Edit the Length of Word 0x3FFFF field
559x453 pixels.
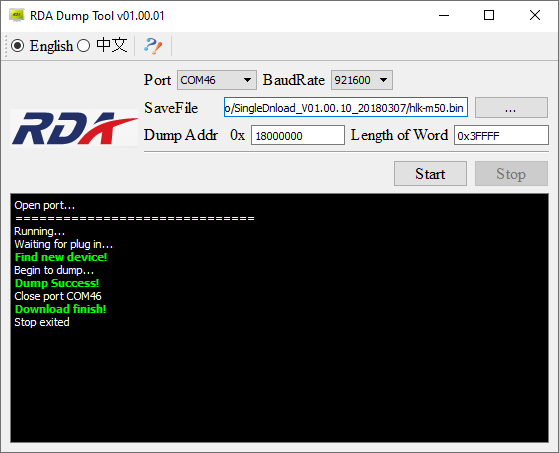coord(501,135)
